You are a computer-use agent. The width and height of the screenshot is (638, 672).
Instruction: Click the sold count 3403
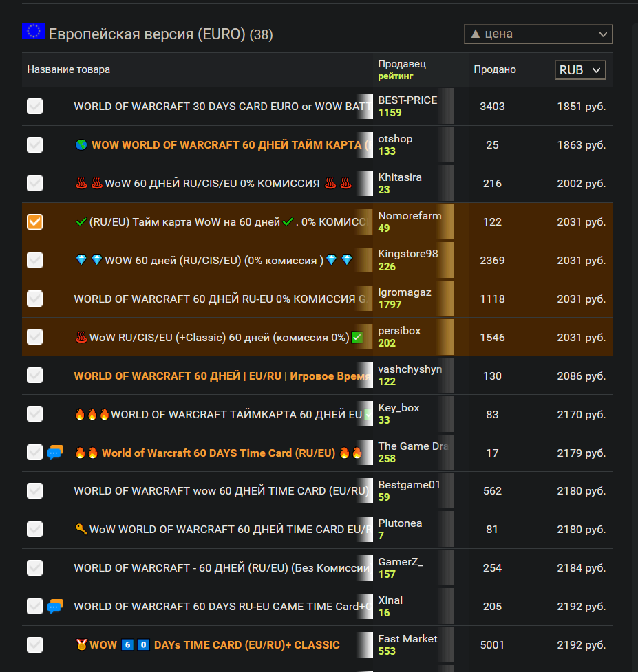coord(492,107)
